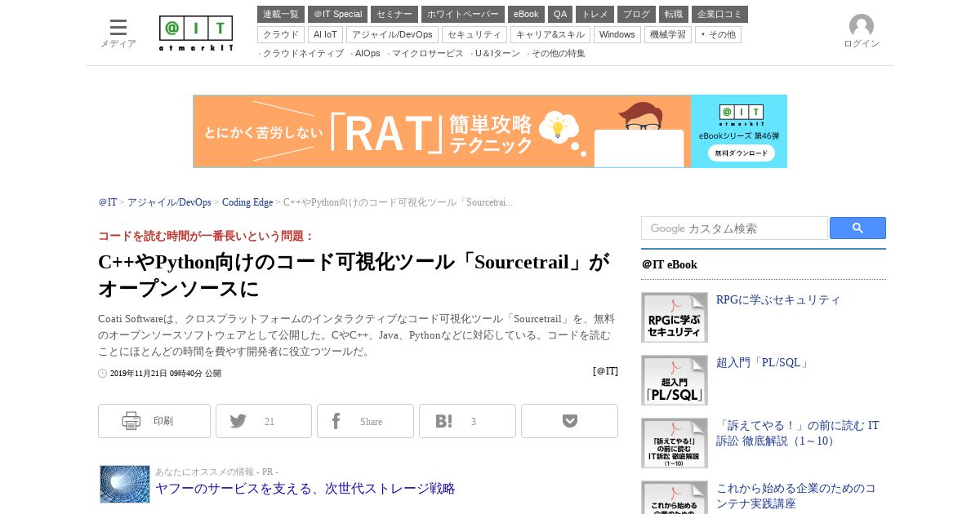The height and width of the screenshot is (514, 980).
Task: Select eBook in top navigation
Action: [526, 14]
